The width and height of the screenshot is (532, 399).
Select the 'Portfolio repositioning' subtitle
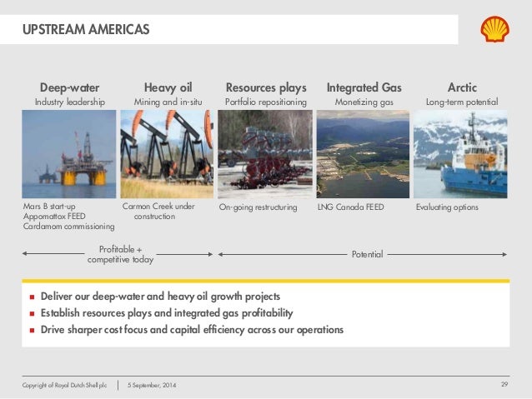point(266,102)
